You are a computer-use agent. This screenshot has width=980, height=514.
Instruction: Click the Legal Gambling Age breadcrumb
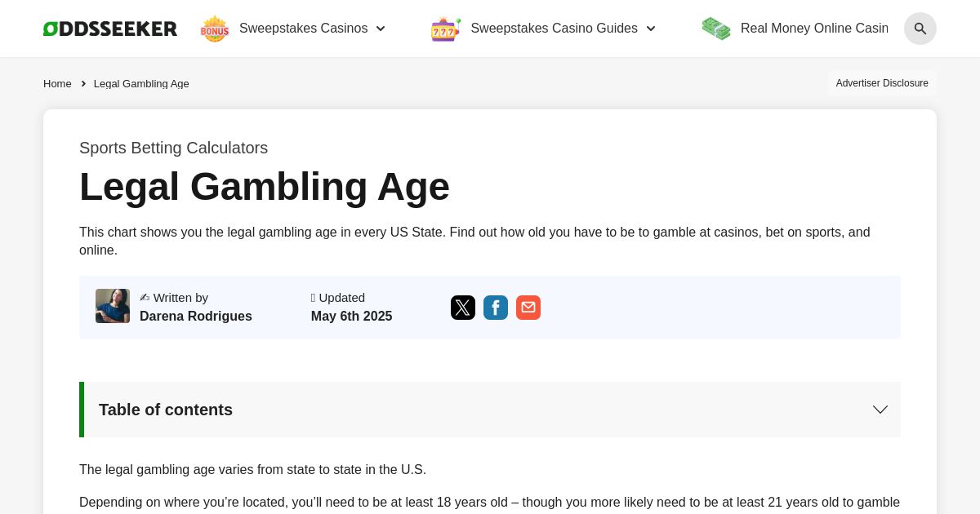pyautogui.click(x=141, y=83)
